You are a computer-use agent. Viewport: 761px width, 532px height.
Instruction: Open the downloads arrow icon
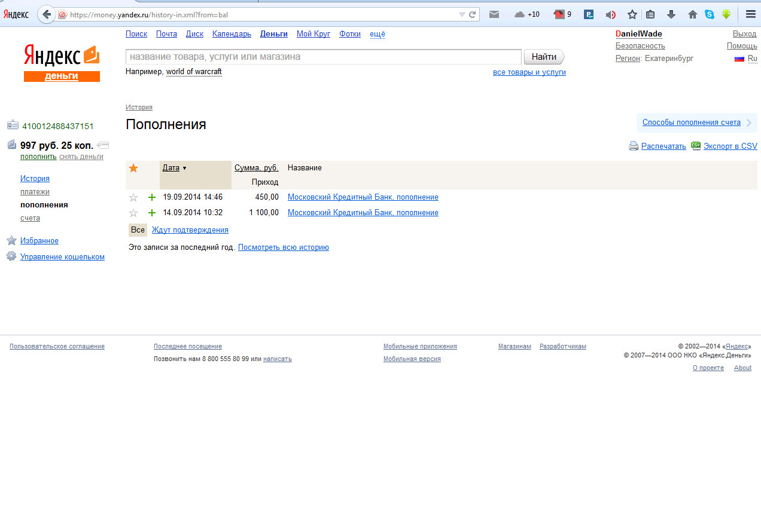click(671, 14)
